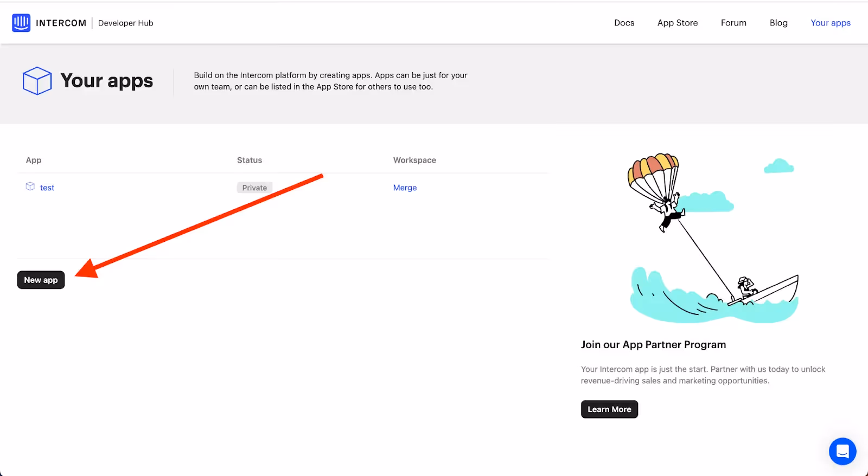
Task: Click the App column header
Action: coord(34,160)
